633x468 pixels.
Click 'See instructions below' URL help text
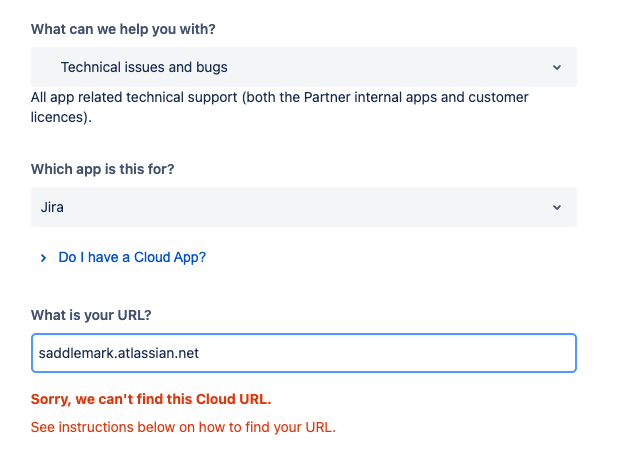183,427
